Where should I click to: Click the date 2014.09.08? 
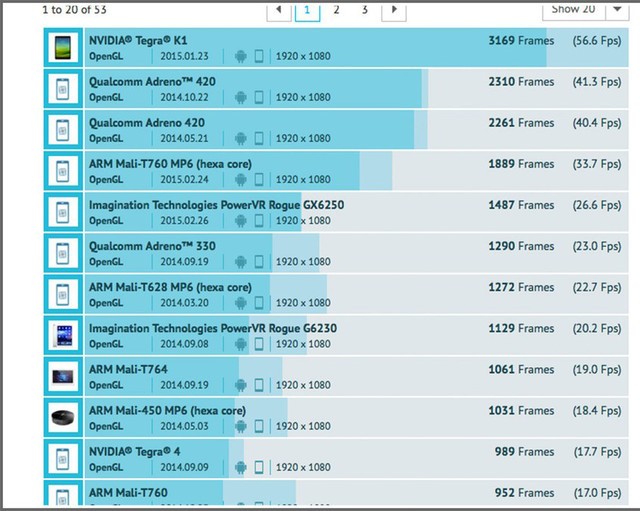pyautogui.click(x=184, y=344)
